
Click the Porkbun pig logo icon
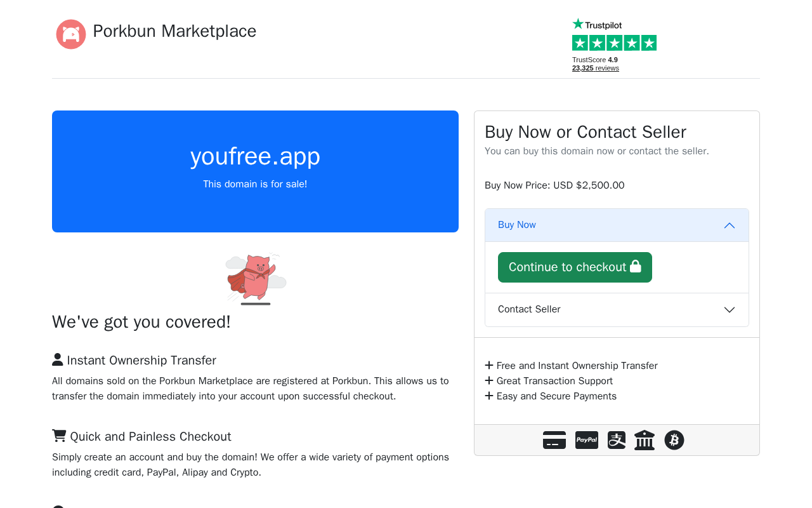click(x=71, y=34)
